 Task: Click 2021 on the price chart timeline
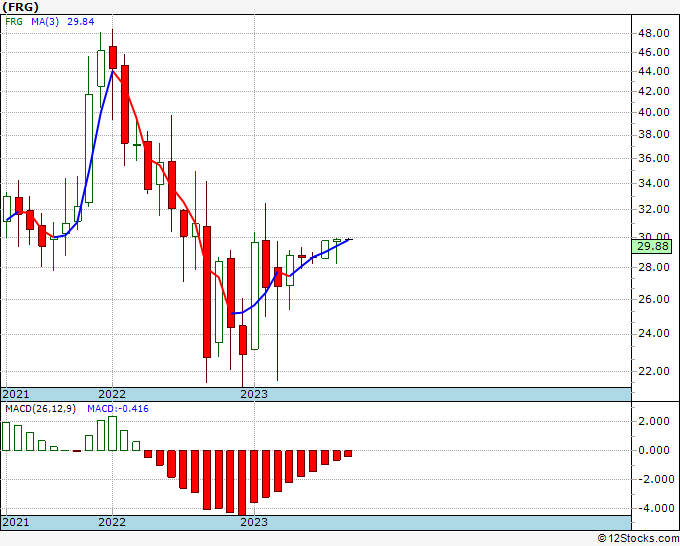coord(16,394)
